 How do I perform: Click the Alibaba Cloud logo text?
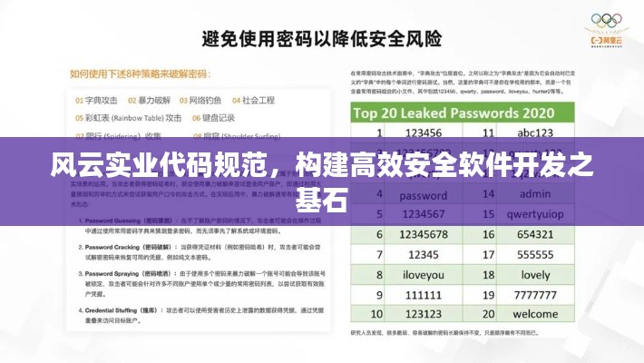click(606, 40)
